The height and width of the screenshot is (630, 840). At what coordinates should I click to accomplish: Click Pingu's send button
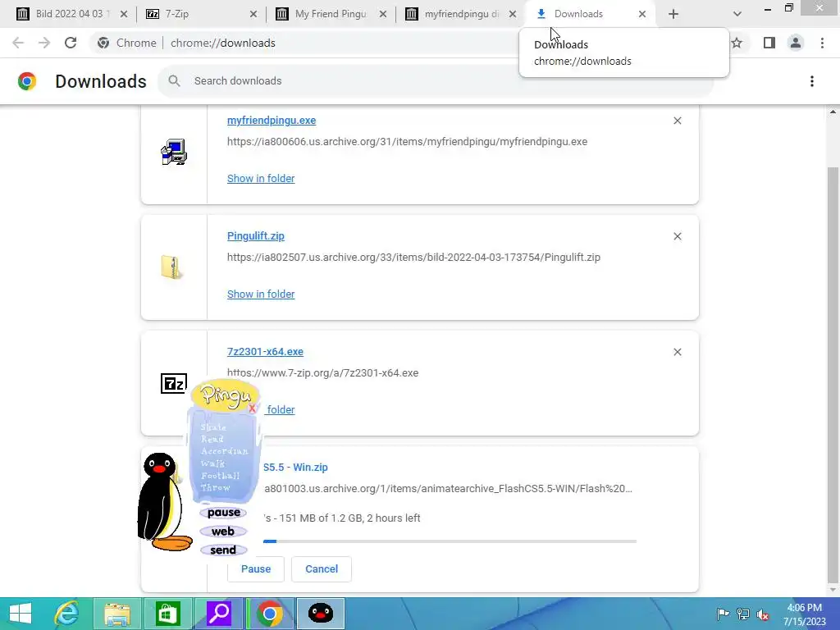[223, 550]
